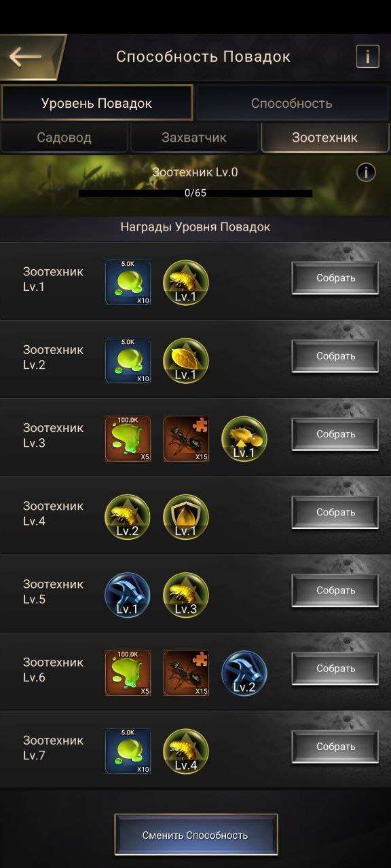
Task: Click the Сменить Способность button
Action: (x=195, y=835)
